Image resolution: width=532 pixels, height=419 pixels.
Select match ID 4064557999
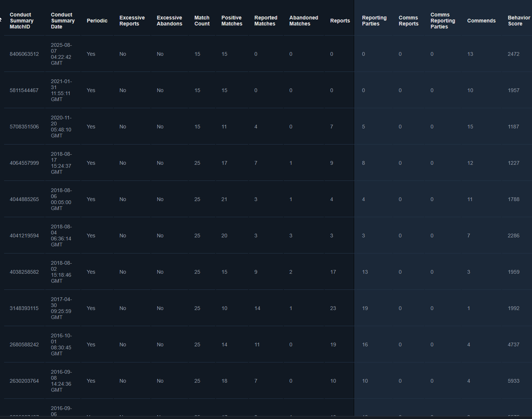24,163
